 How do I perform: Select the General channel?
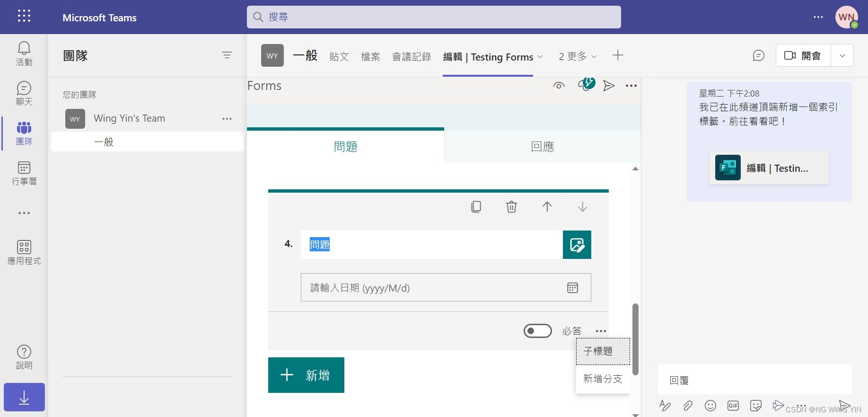148,142
